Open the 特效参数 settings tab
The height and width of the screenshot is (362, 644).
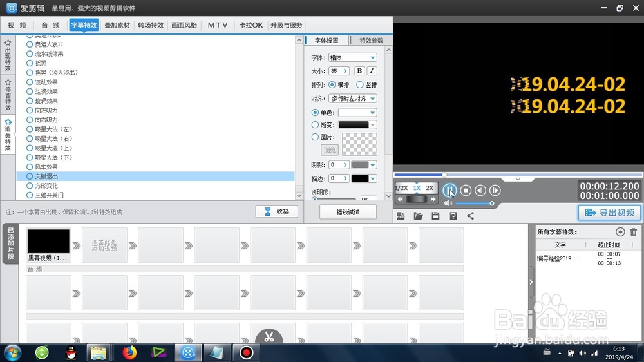pyautogui.click(x=372, y=41)
